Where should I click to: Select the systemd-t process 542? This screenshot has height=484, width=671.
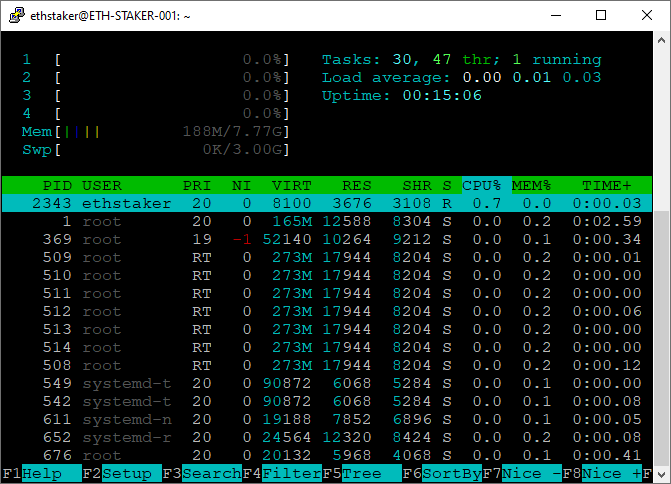coord(327,401)
